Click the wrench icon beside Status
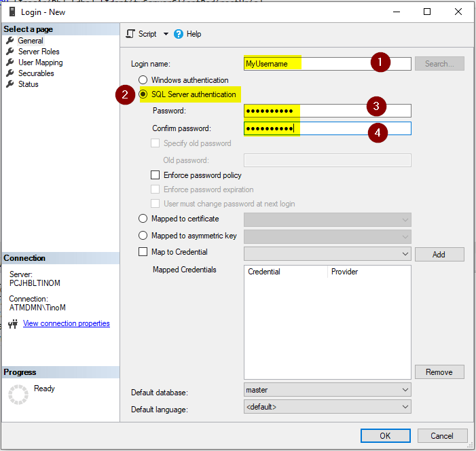The width and height of the screenshot is (476, 451). (10, 84)
